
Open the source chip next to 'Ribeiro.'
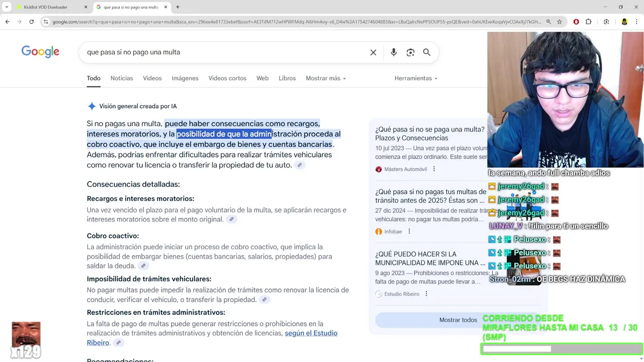pos(118,343)
